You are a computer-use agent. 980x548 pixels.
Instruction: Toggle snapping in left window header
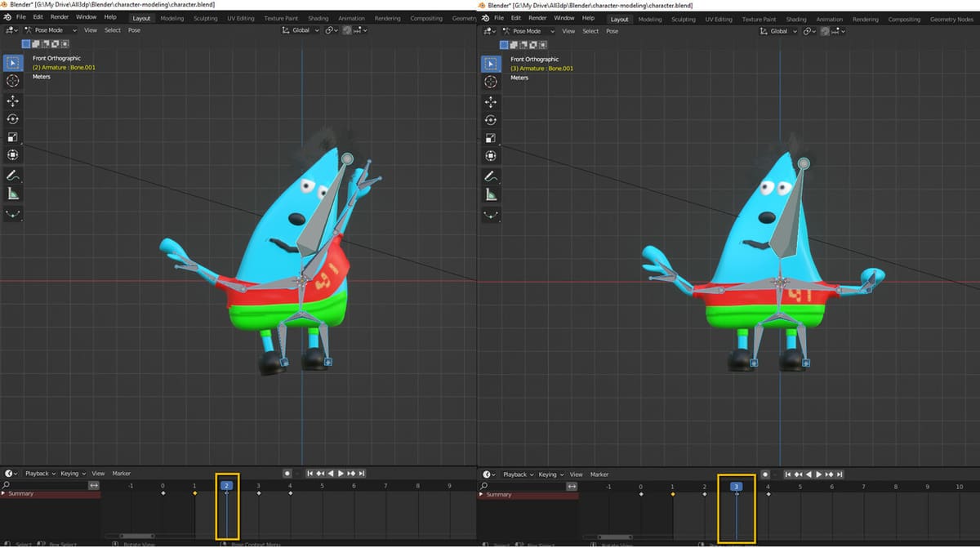[347, 30]
